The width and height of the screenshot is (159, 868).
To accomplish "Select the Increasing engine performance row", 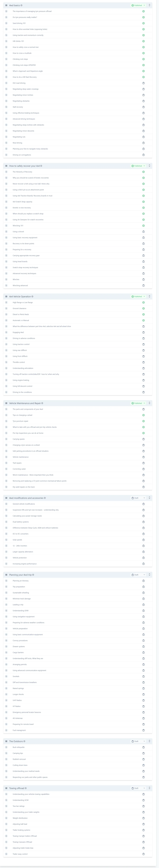I will coord(78,564).
